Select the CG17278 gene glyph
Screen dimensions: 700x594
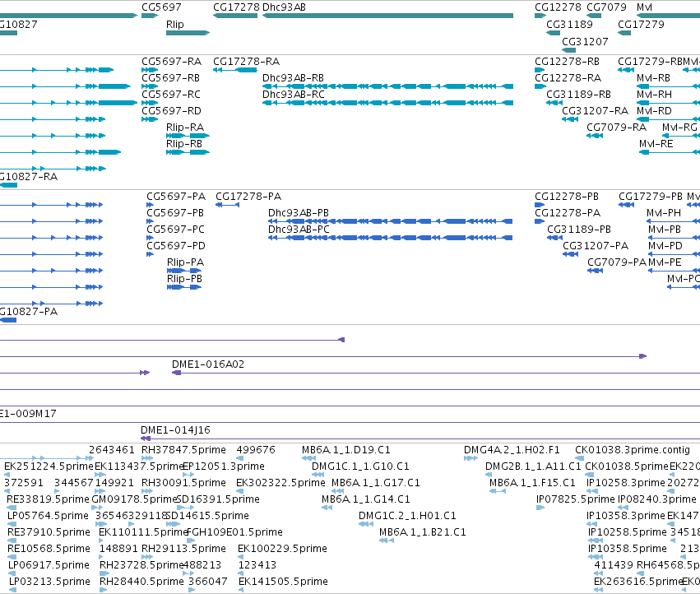click(x=235, y=16)
